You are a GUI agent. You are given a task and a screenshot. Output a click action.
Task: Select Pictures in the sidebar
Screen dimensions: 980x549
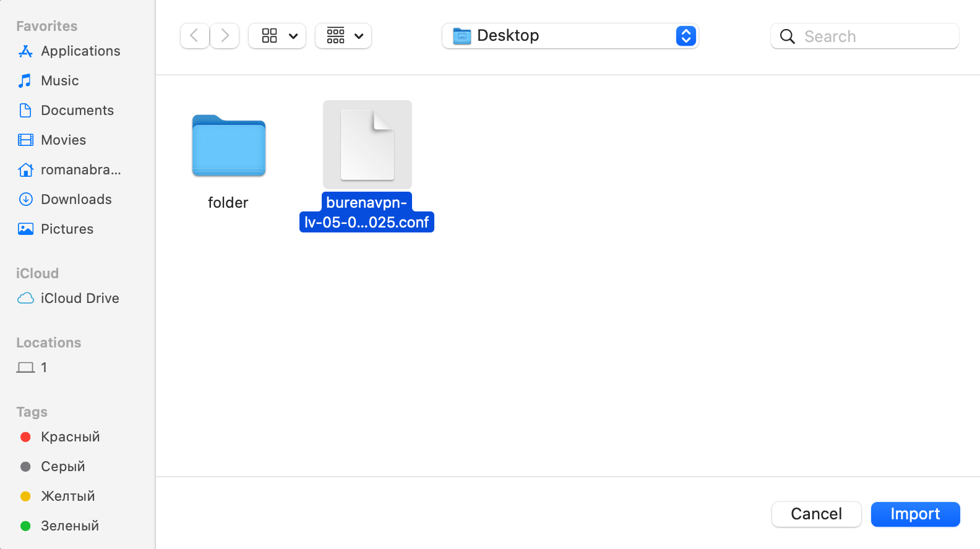click(67, 229)
